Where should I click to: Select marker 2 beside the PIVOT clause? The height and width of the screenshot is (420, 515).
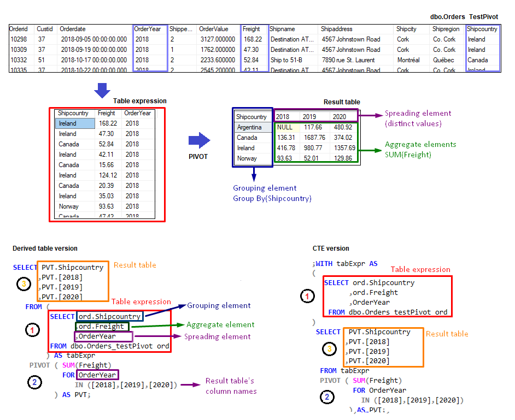pyautogui.click(x=34, y=382)
